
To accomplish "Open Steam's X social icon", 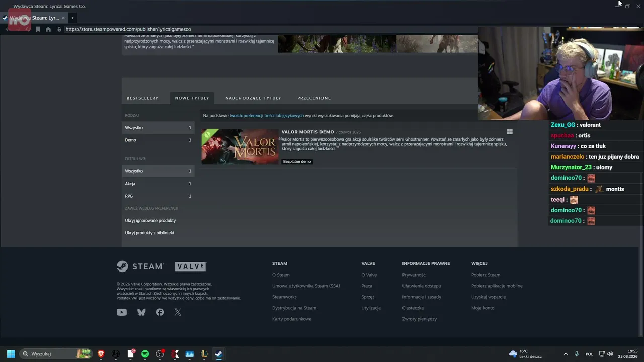I will coord(178,312).
